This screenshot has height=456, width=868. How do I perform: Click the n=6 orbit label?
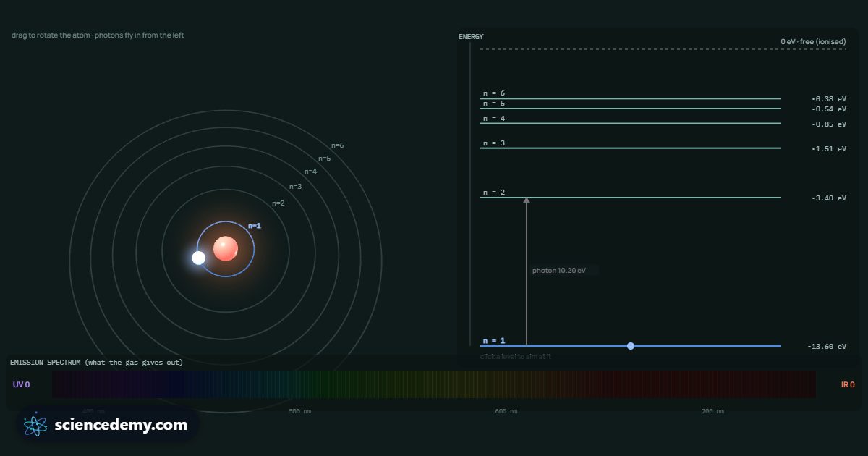(338, 145)
